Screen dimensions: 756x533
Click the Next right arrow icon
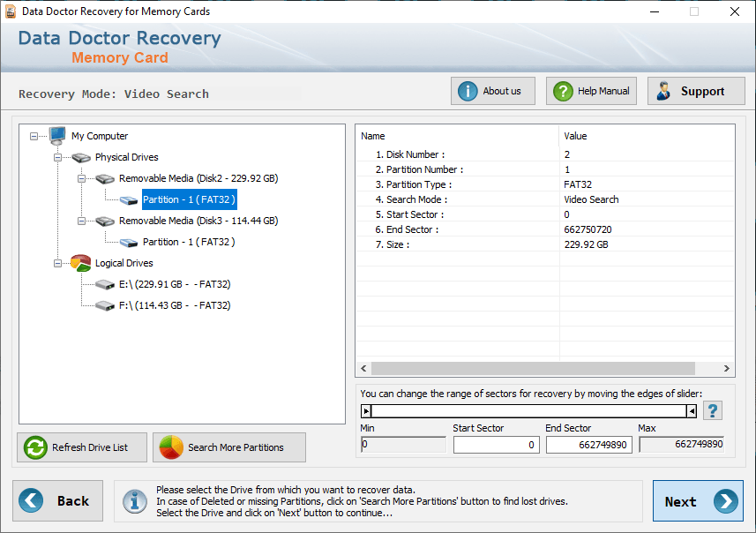point(726,501)
